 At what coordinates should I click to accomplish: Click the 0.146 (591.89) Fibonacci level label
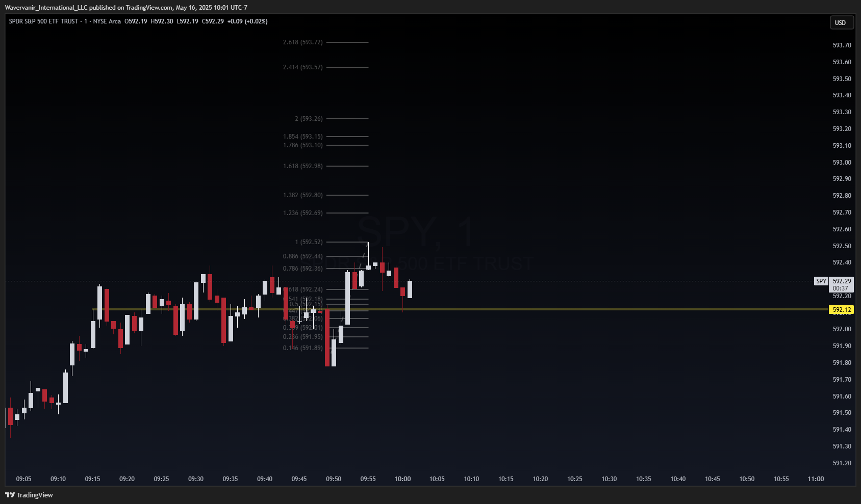pyautogui.click(x=303, y=348)
